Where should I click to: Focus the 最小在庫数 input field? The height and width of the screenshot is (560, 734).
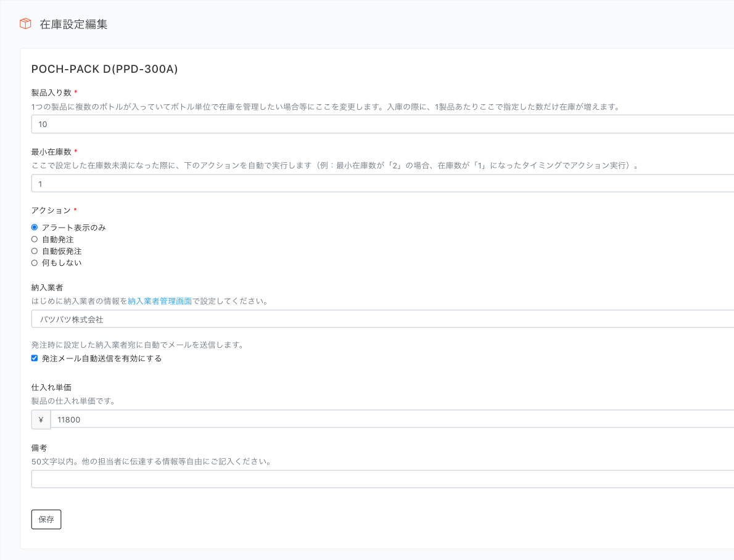pyautogui.click(x=382, y=184)
